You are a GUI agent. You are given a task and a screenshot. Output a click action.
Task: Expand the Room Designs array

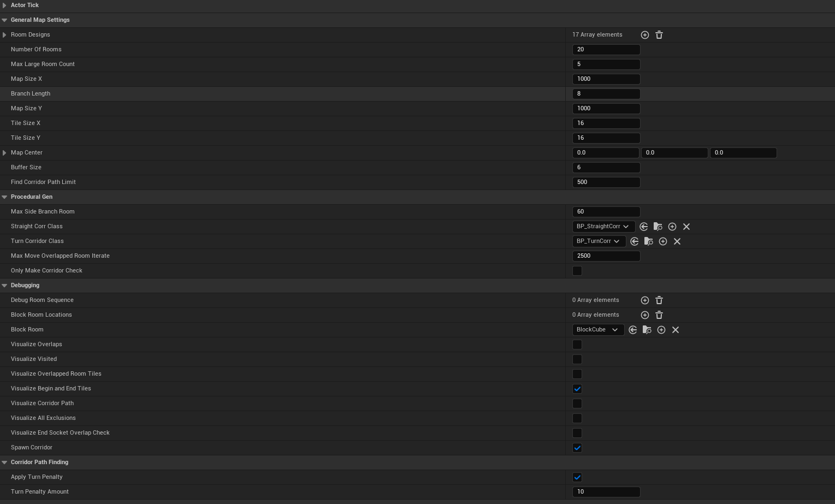(4, 35)
